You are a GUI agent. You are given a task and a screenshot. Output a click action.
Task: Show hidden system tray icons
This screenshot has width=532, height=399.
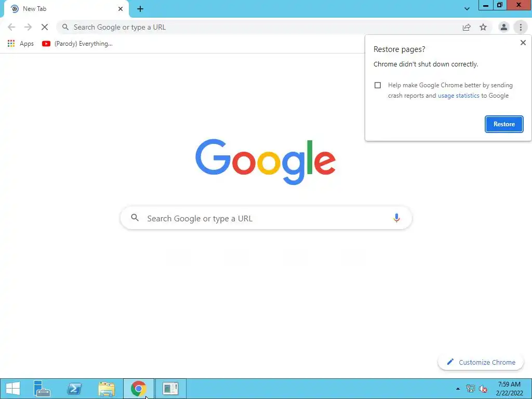pos(458,389)
